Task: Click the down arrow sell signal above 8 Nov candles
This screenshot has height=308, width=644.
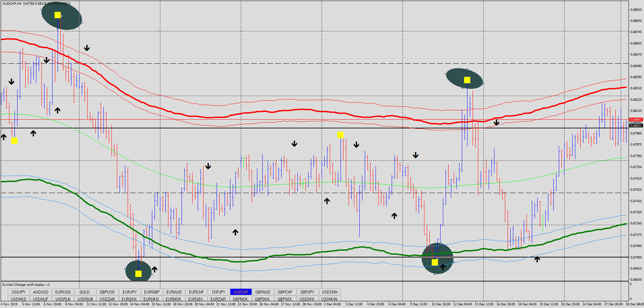Action: point(87,47)
